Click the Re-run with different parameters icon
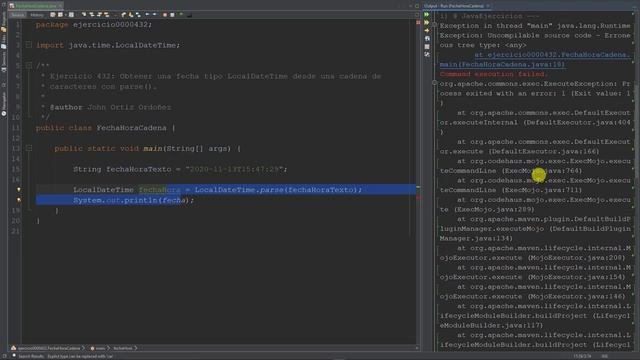640x360 pixels. [427, 22]
